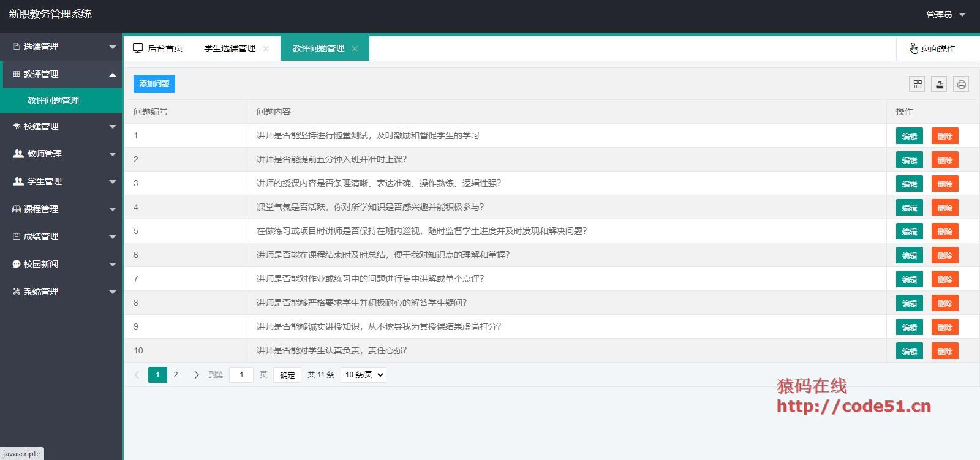Switch to the 学生选课管理 tab

coord(230,48)
